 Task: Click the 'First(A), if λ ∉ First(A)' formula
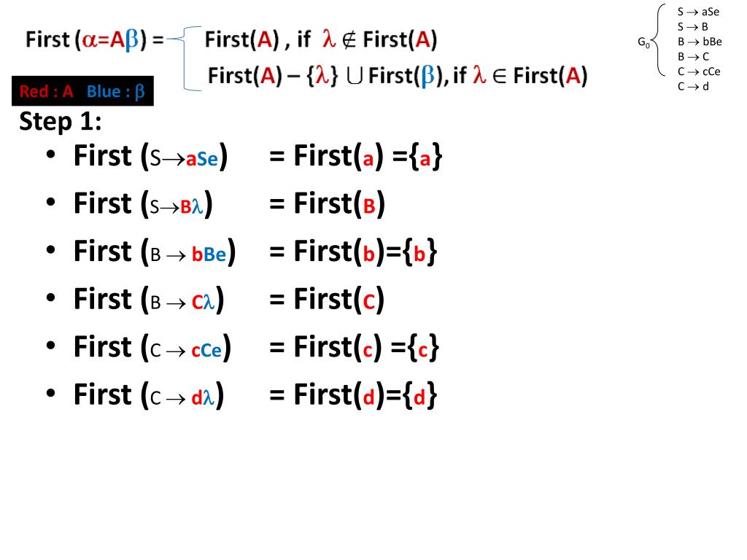click(x=321, y=39)
